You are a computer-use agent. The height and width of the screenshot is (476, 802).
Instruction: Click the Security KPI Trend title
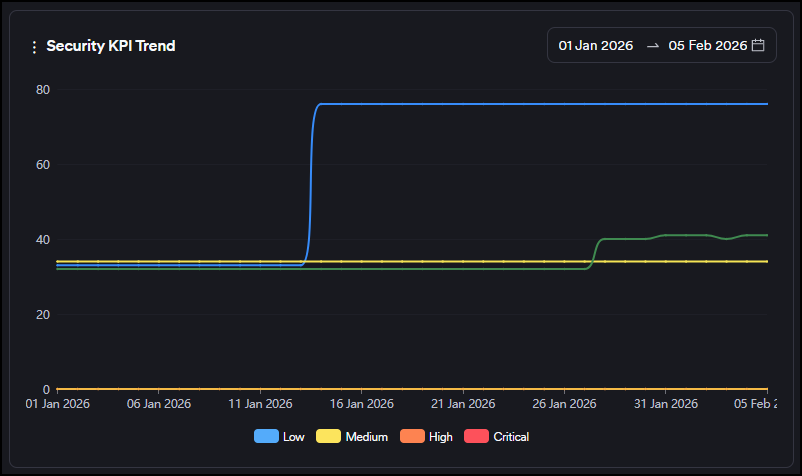coord(111,46)
